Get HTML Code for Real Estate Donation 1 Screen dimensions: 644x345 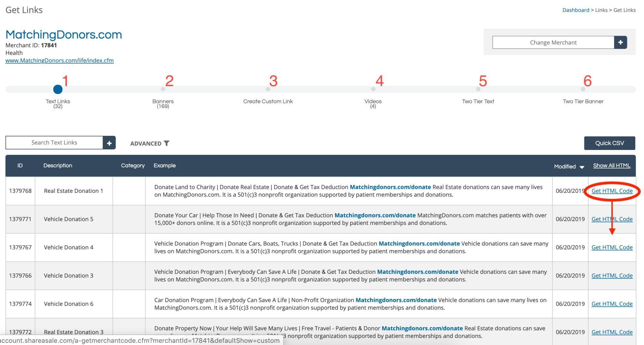(x=612, y=191)
